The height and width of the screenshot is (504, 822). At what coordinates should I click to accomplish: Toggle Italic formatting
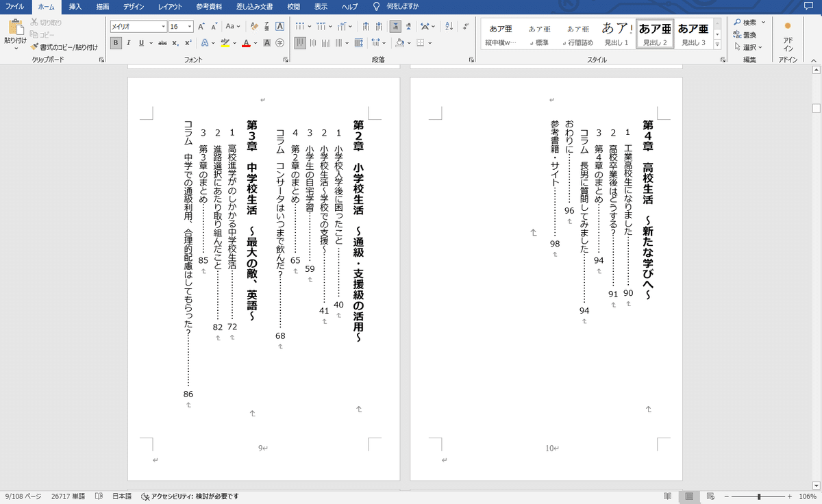coord(128,42)
